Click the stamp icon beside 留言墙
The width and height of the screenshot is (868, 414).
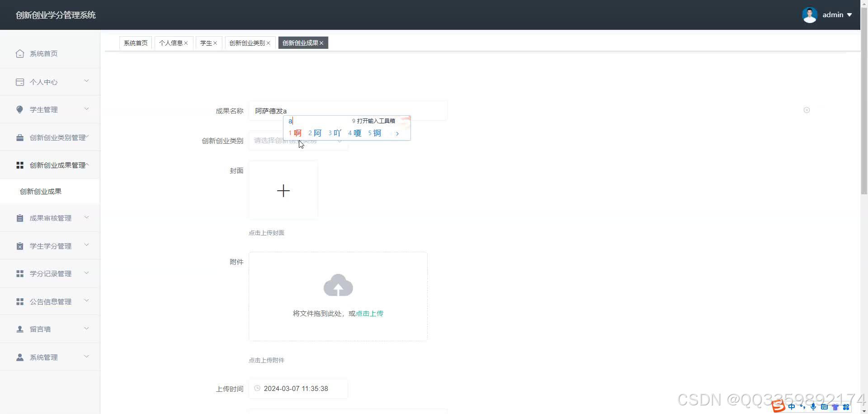tap(20, 329)
